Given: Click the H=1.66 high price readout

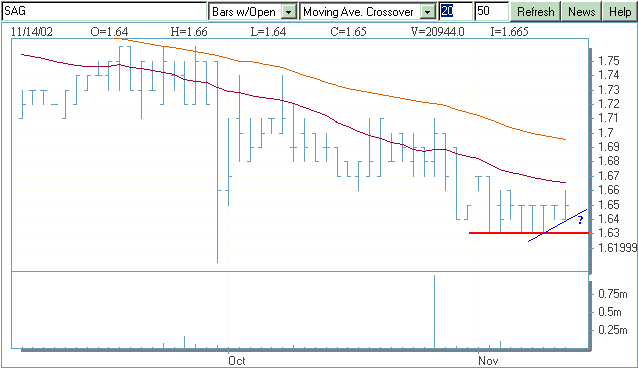Looking at the screenshot, I should point(189,32).
